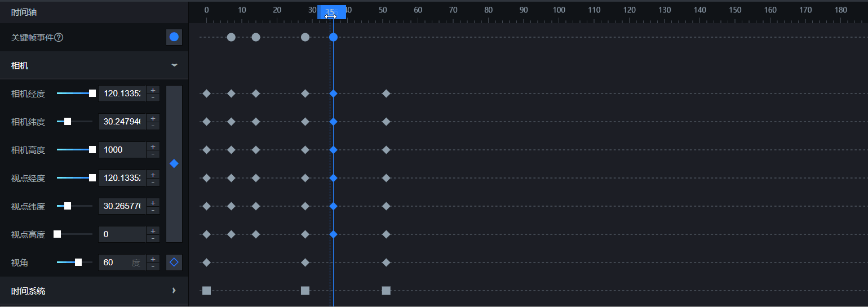
Task: Select the 视角 diamond keyframe at frame 51
Action: pyautogui.click(x=386, y=262)
